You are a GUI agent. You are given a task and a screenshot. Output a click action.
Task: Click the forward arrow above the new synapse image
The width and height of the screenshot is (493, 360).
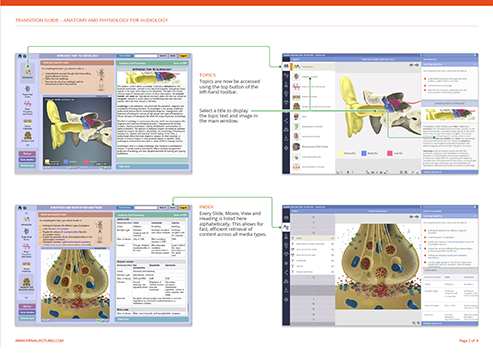pyautogui.click(x=417, y=217)
